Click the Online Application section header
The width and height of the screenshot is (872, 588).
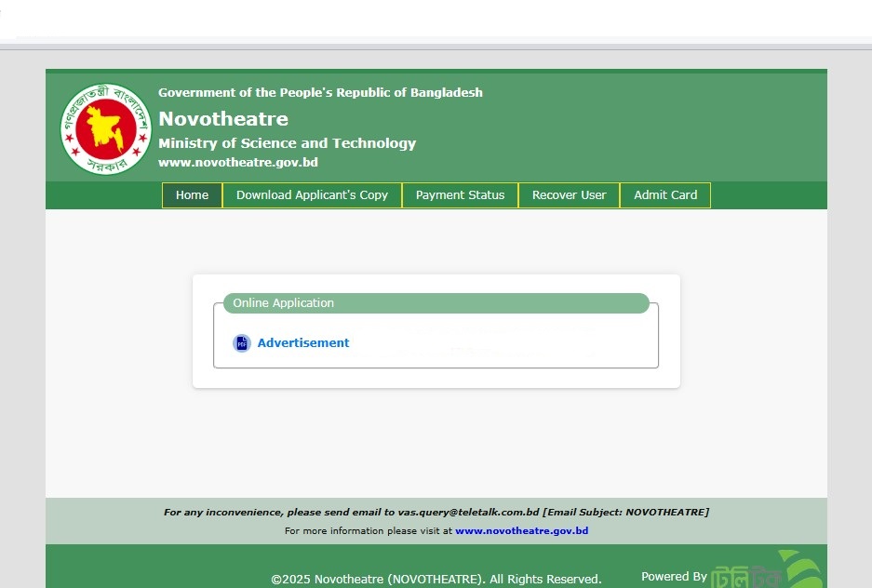(283, 303)
